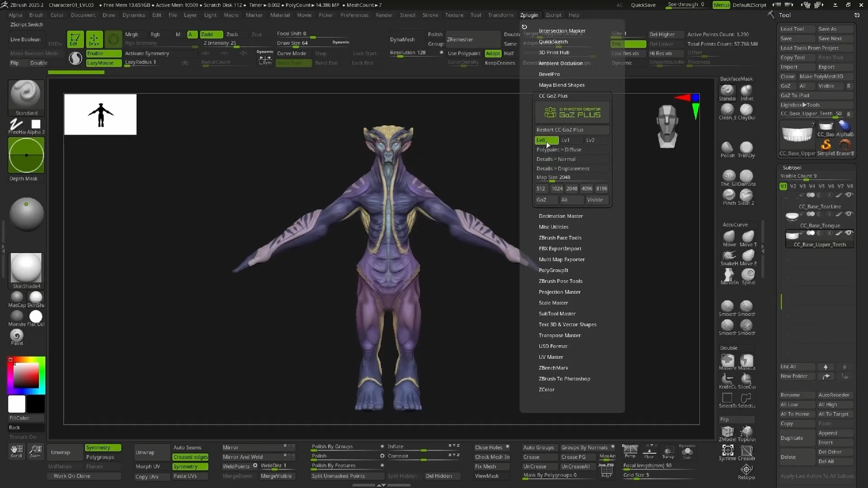This screenshot has height=488, width=868.
Task: Click the Scroll canvas icon
Action: tap(16, 450)
